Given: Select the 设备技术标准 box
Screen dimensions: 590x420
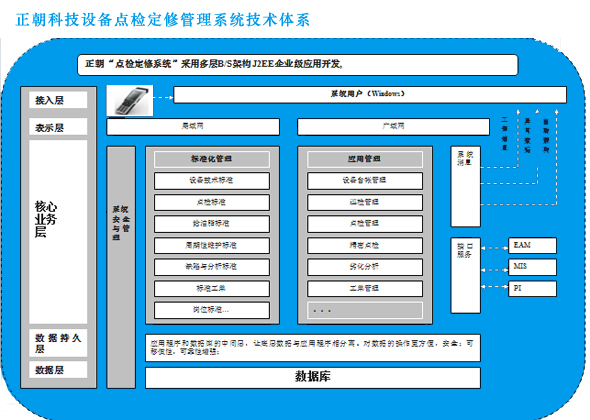Looking at the screenshot, I should pyautogui.click(x=212, y=181).
